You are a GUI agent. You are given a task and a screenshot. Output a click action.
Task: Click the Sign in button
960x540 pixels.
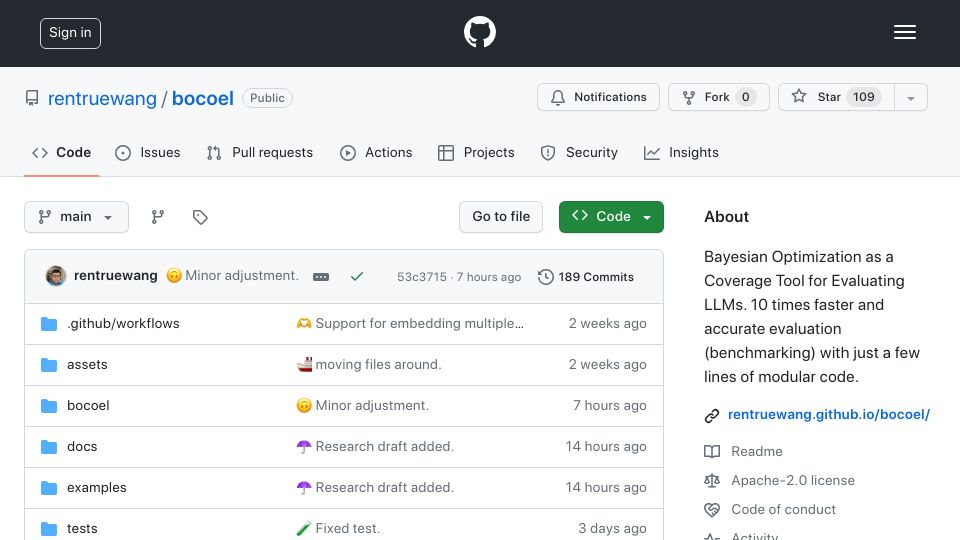click(70, 33)
